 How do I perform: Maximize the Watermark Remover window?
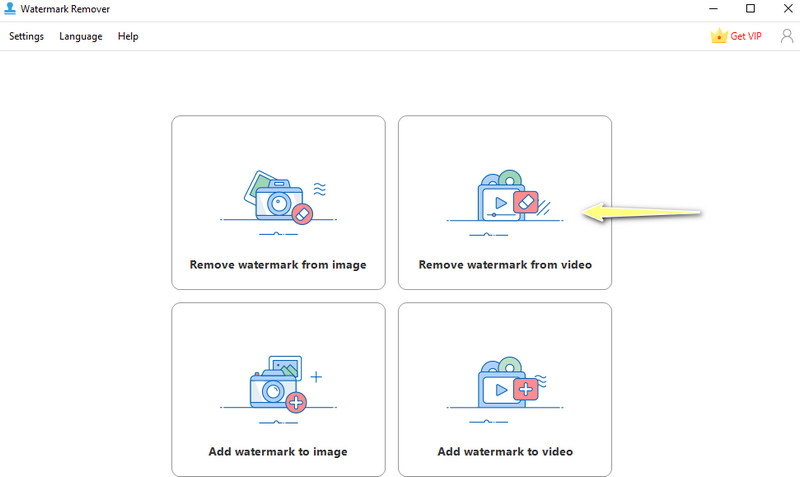tap(750, 9)
